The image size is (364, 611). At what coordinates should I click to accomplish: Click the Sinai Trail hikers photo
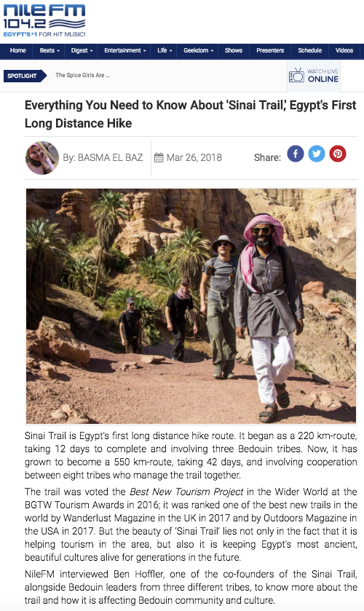pyautogui.click(x=191, y=307)
